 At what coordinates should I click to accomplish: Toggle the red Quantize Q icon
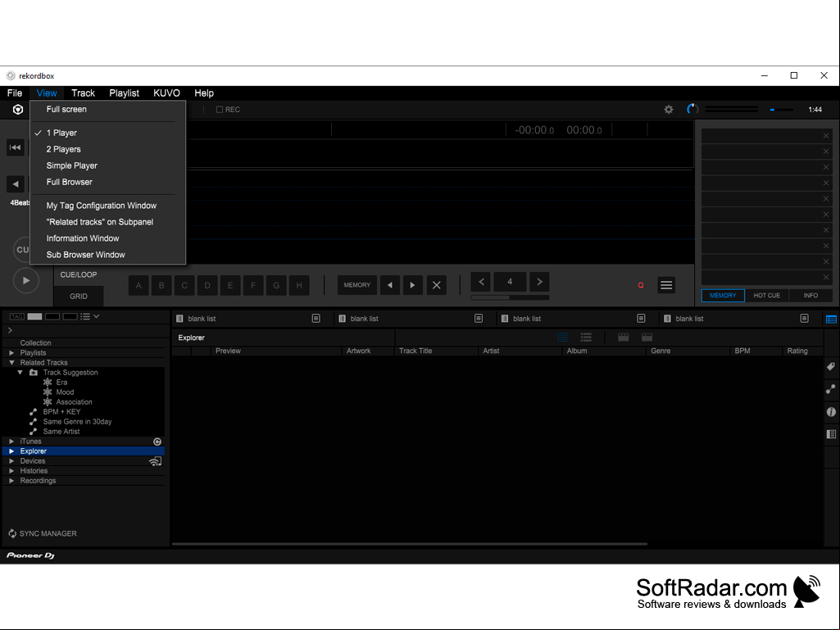641,286
